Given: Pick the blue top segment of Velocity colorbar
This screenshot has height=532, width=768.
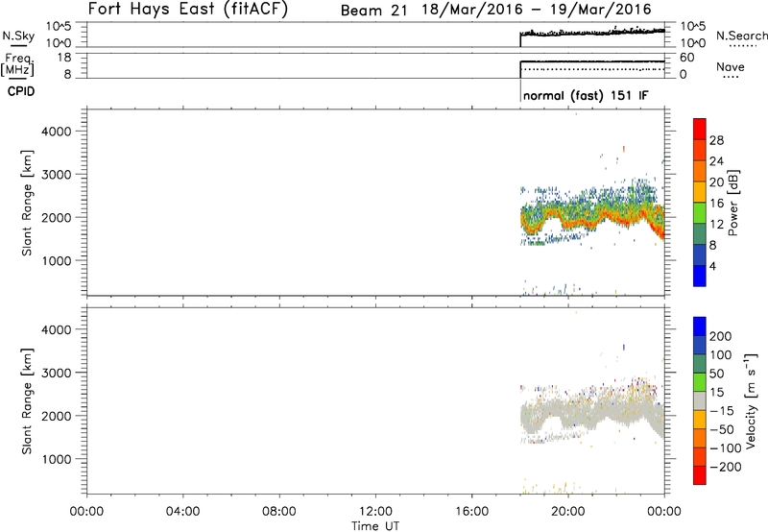Looking at the screenshot, I should (700, 326).
